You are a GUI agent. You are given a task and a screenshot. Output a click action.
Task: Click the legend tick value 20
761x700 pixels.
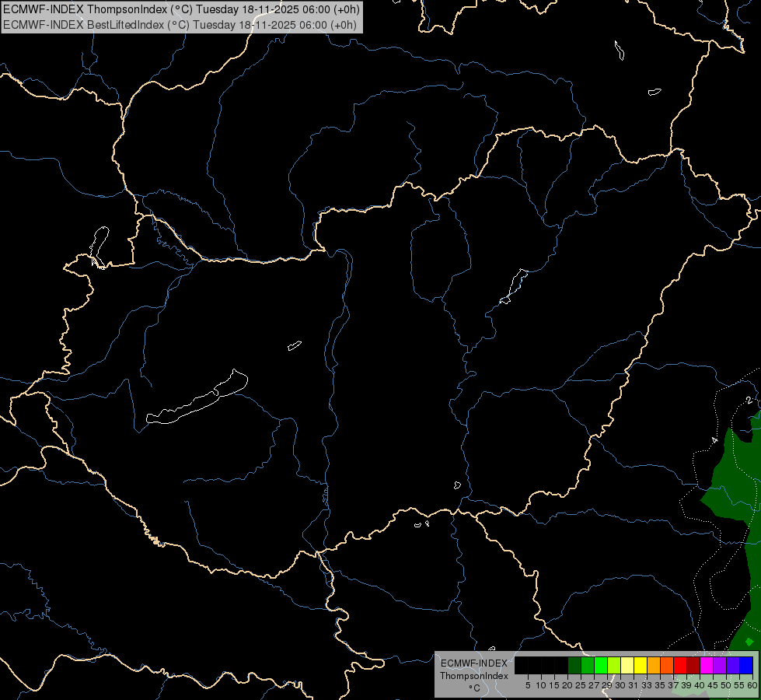567,685
